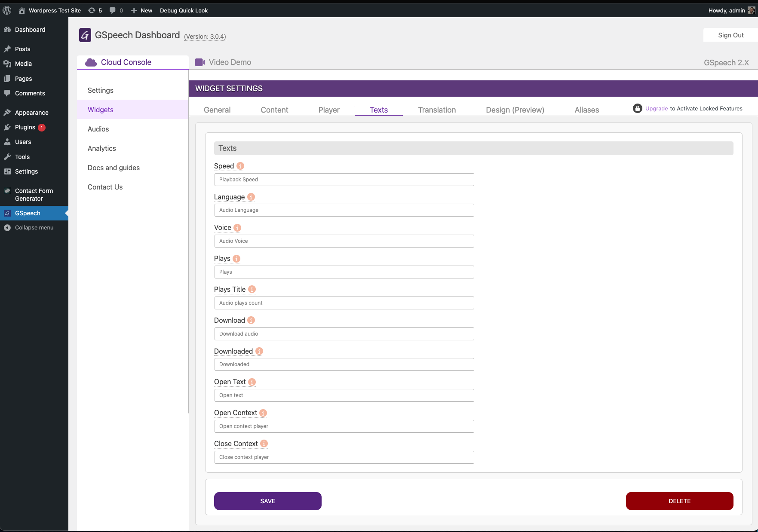
Task: Click the Sign Out button
Action: [x=730, y=35]
